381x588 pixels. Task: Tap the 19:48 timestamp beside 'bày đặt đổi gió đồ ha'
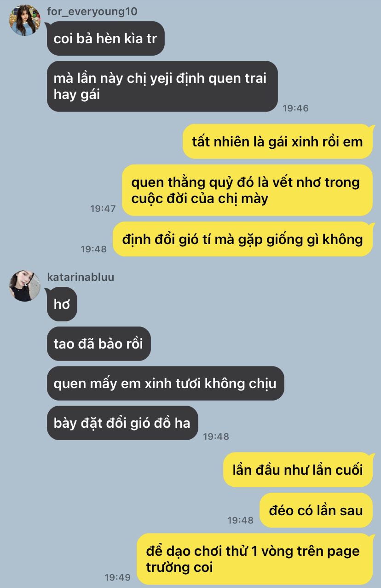(x=216, y=437)
